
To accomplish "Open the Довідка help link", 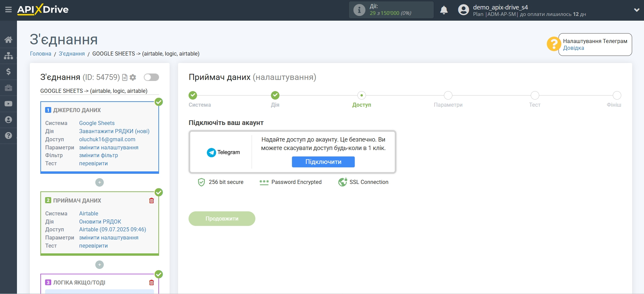I will (x=573, y=48).
